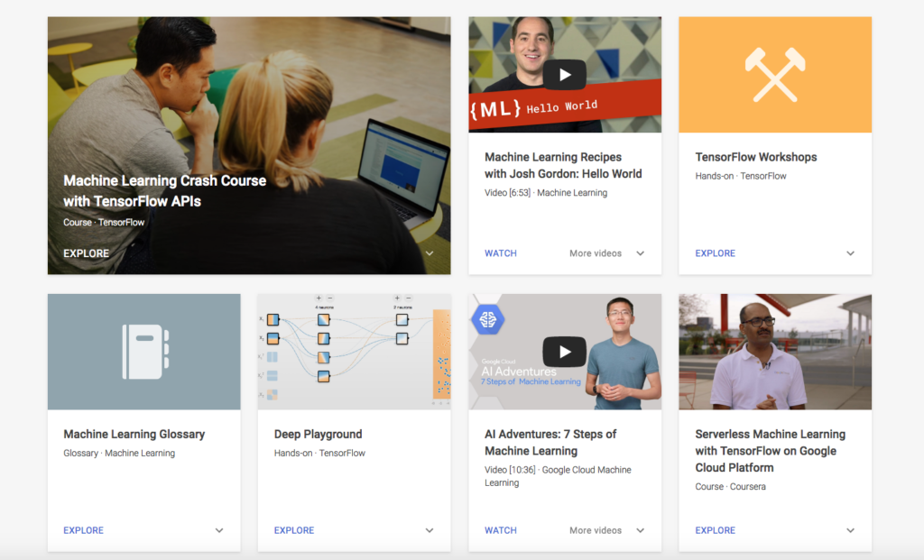Play the AI Adventures video
This screenshot has height=560, width=924.
click(x=565, y=352)
